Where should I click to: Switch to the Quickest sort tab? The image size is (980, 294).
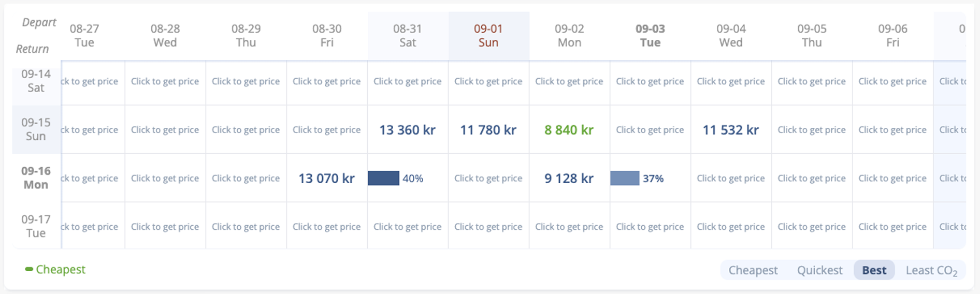(819, 270)
